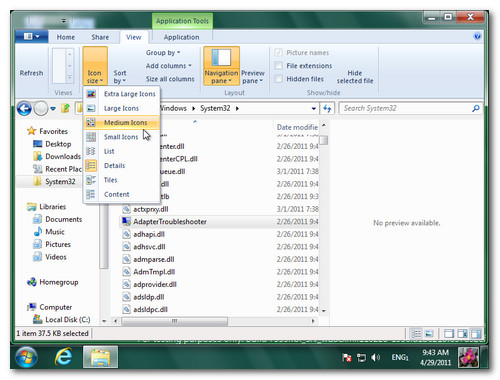Choose the Content view icon

tap(91, 194)
